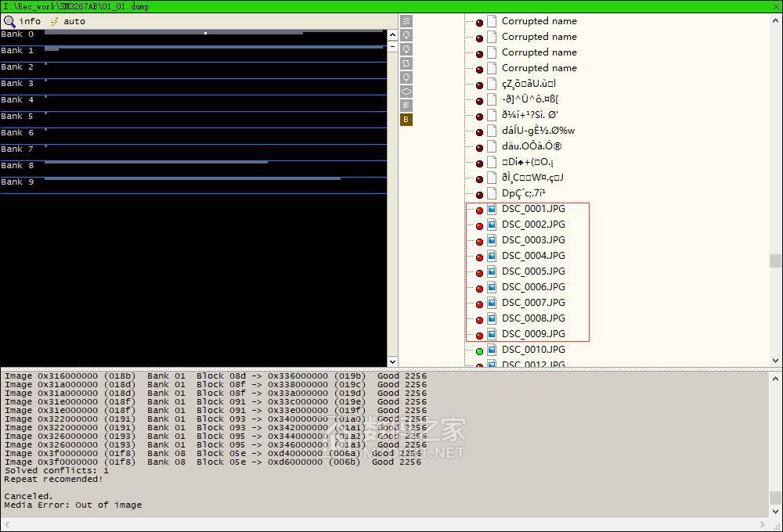
Task: Click the minus button under bank scroll arrow
Action: click(x=392, y=46)
